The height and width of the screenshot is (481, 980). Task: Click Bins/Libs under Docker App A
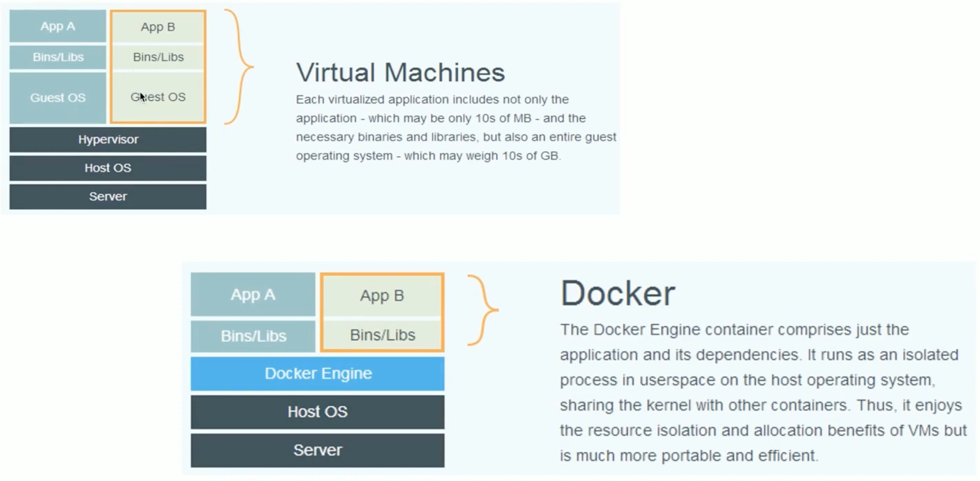click(x=253, y=336)
